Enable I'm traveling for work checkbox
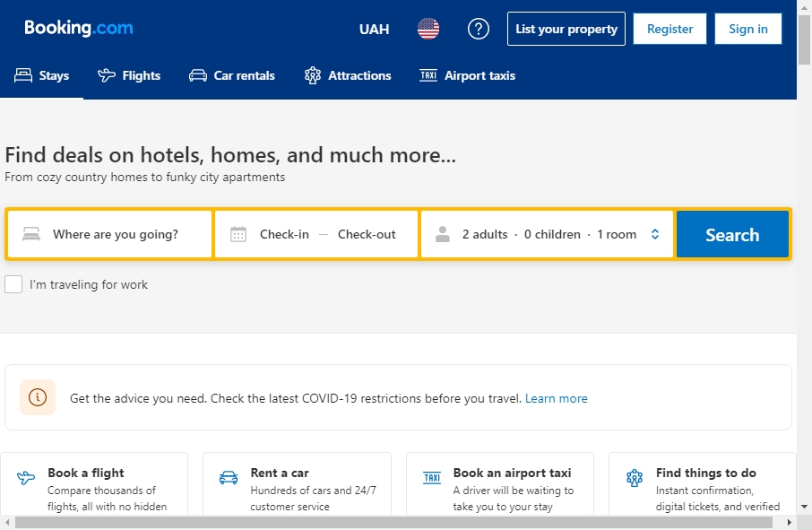812x530 pixels. 13,284
